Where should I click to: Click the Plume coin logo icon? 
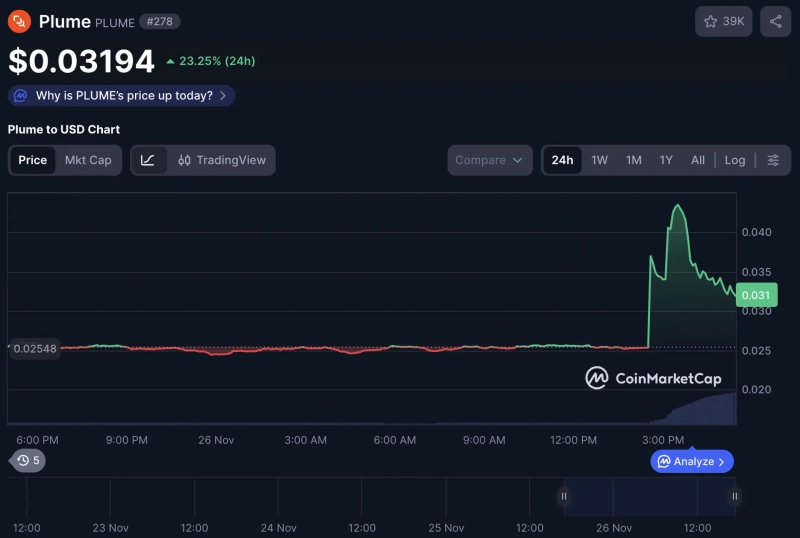[x=20, y=21]
